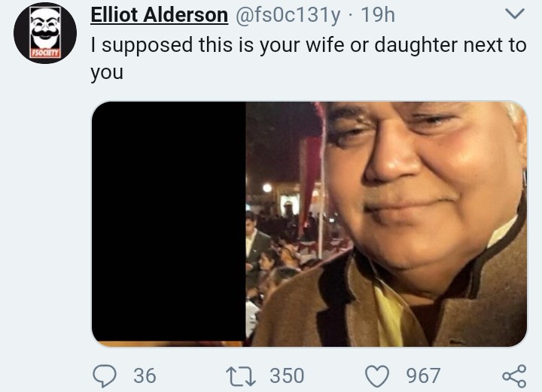Open the FSOCIETY profile avatar
Image resolution: width=542 pixels, height=392 pixels.
pyautogui.click(x=45, y=33)
